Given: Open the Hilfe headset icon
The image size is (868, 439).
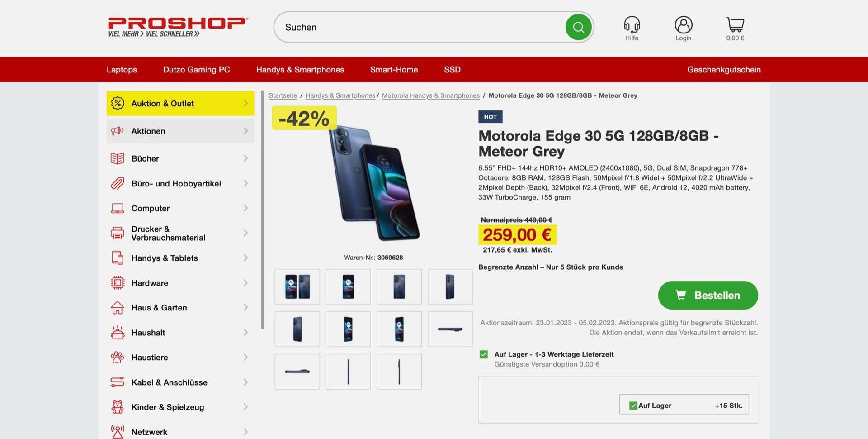Looking at the screenshot, I should [632, 24].
